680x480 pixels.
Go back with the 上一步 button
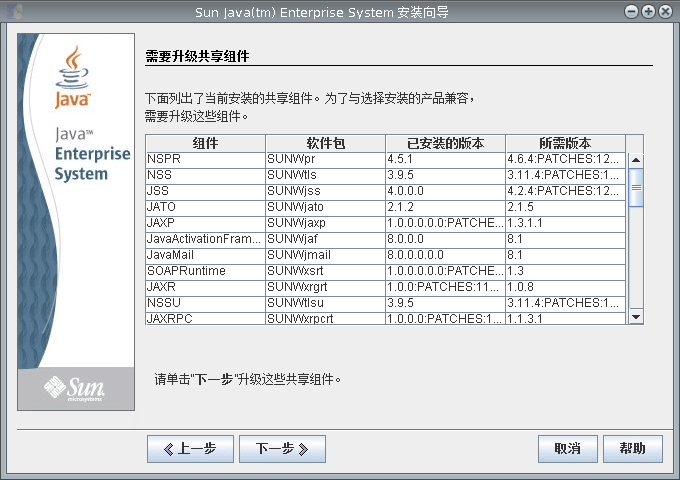click(190, 449)
